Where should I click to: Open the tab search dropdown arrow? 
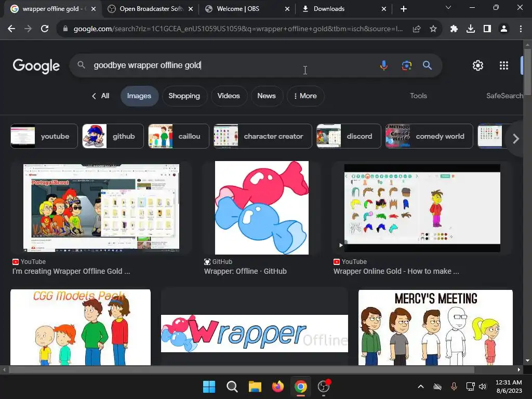(448, 7)
